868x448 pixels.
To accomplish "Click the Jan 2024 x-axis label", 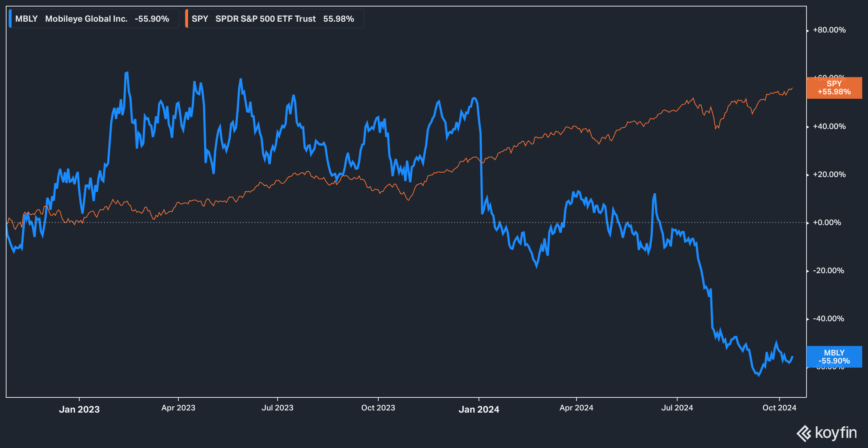I will 479,409.
